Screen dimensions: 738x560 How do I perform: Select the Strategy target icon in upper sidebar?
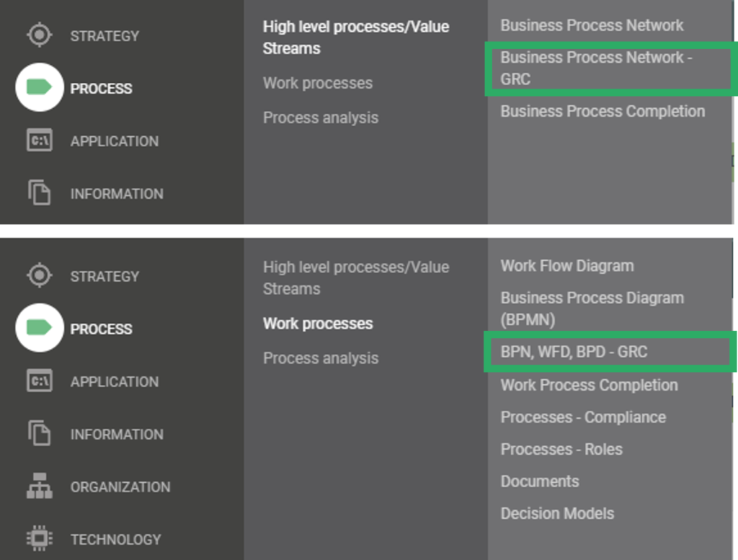[x=39, y=35]
